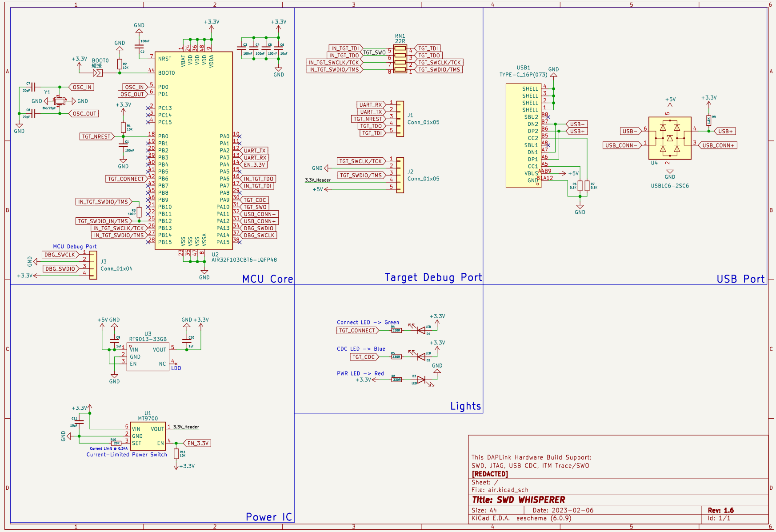Click the D1 green connect LED
The height and width of the screenshot is (532, 776).
[x=421, y=330]
